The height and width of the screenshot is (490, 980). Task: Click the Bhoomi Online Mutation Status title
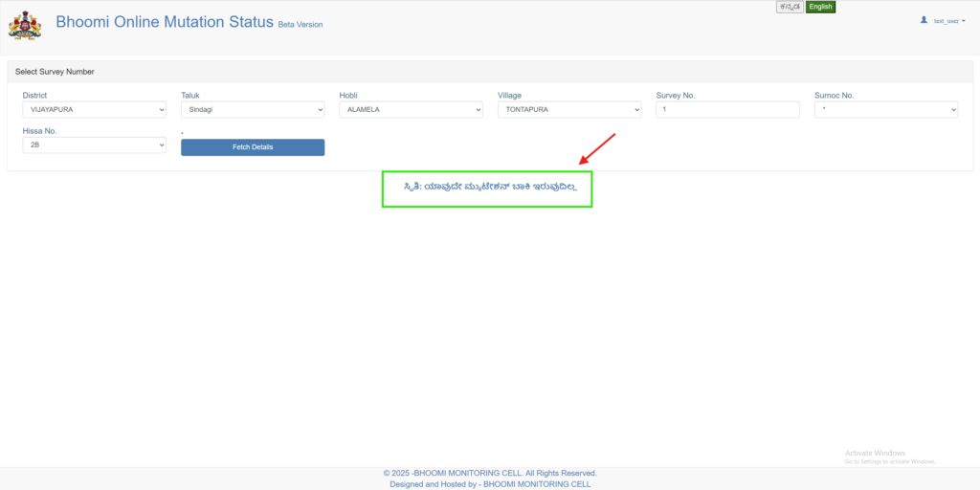[x=165, y=22]
